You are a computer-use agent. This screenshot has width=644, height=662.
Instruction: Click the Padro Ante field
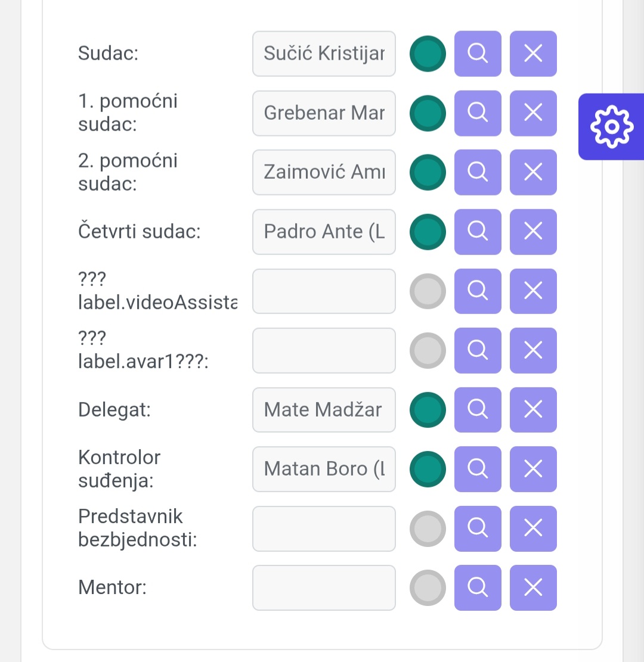pyautogui.click(x=324, y=232)
